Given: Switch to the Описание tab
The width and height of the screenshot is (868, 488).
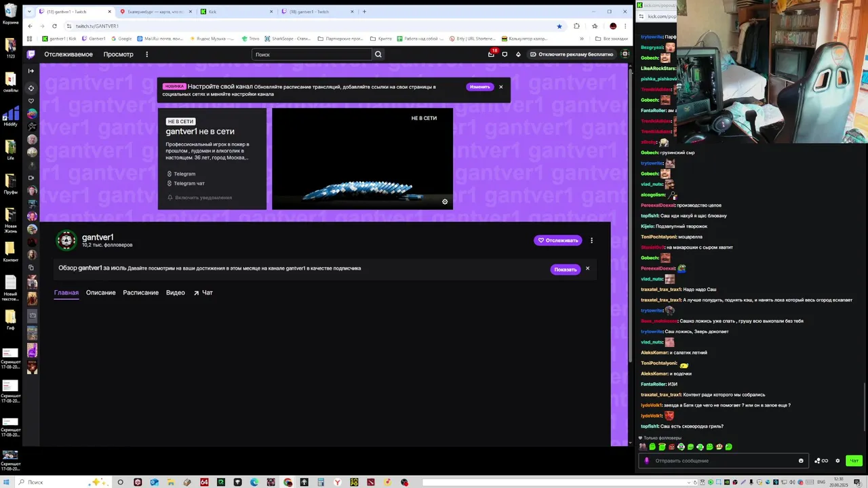Looking at the screenshot, I should tap(100, 293).
